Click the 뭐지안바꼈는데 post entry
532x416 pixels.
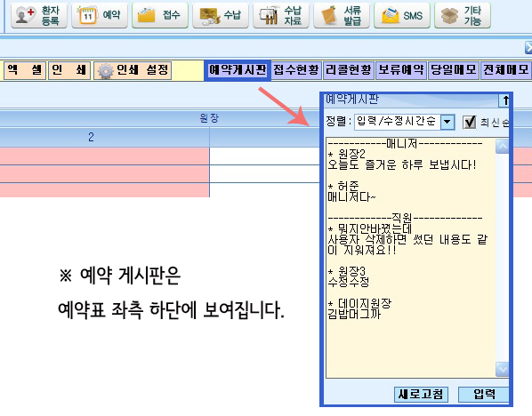407,239
